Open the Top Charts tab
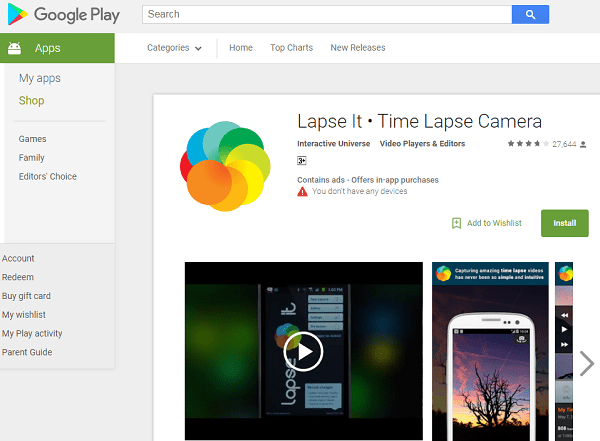 click(x=291, y=48)
